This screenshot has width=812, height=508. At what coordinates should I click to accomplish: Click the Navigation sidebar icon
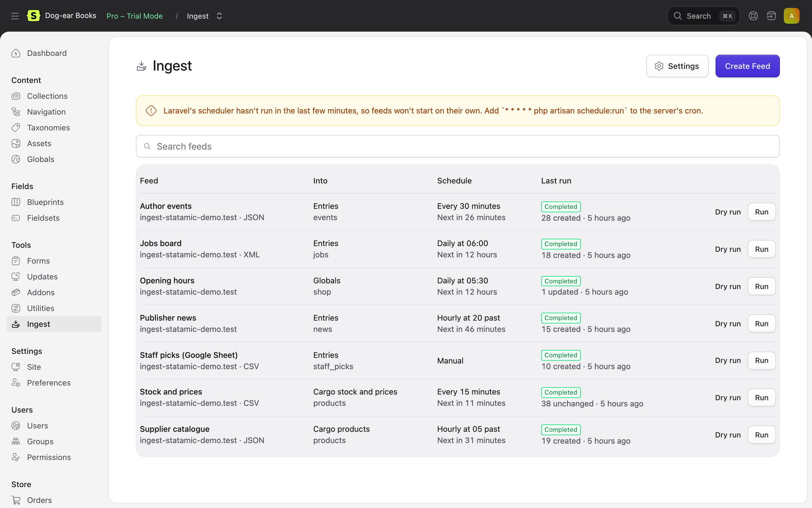pyautogui.click(x=16, y=112)
